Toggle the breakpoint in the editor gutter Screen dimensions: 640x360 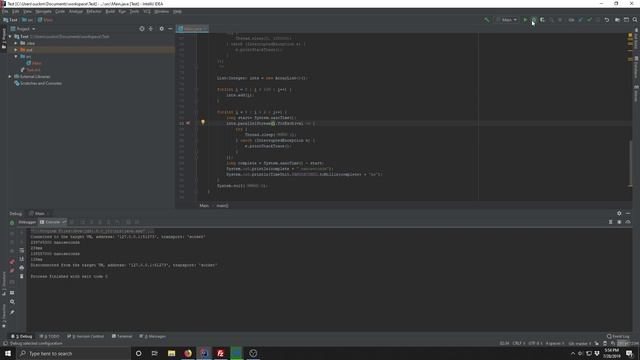[188, 123]
